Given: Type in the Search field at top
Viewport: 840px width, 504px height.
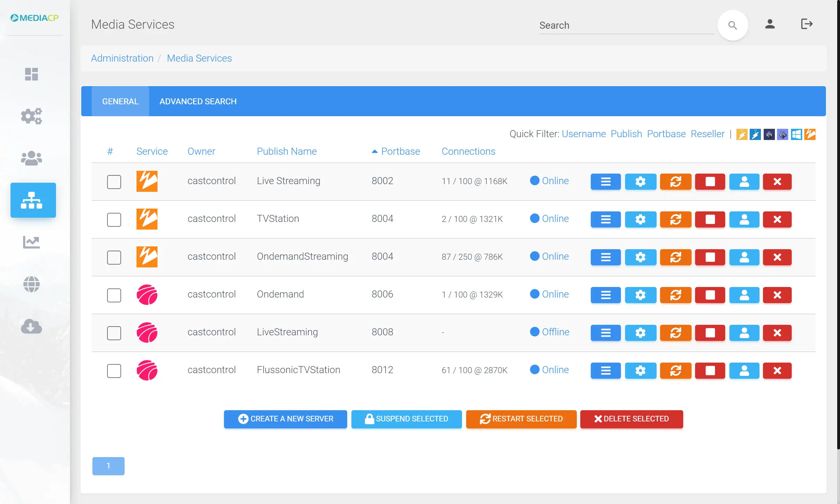Looking at the screenshot, I should [x=626, y=25].
